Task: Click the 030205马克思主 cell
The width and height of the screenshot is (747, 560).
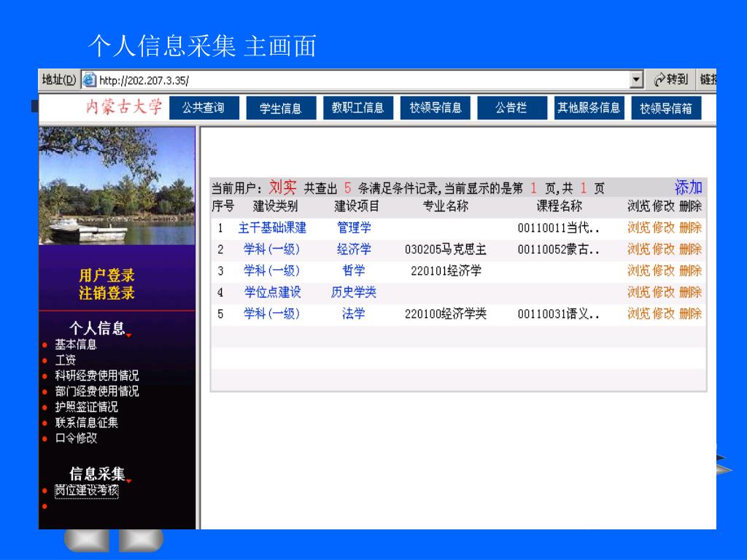Action: tap(446, 249)
